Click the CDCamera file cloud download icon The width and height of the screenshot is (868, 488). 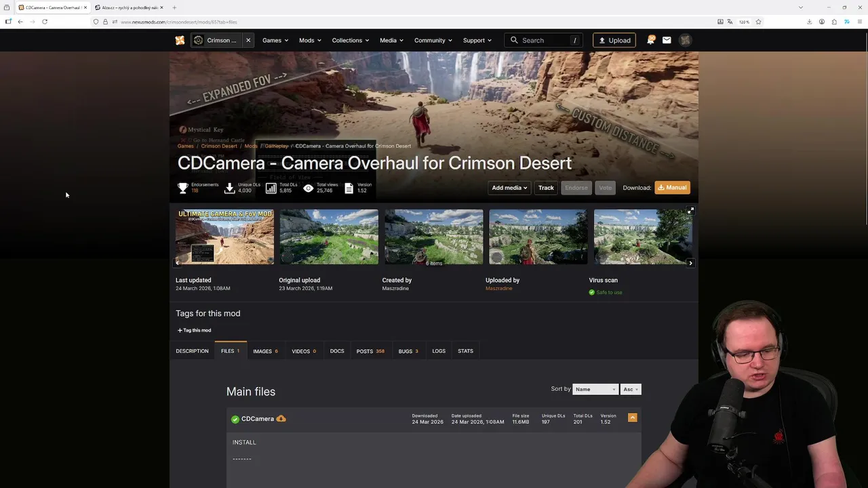pyautogui.click(x=281, y=419)
